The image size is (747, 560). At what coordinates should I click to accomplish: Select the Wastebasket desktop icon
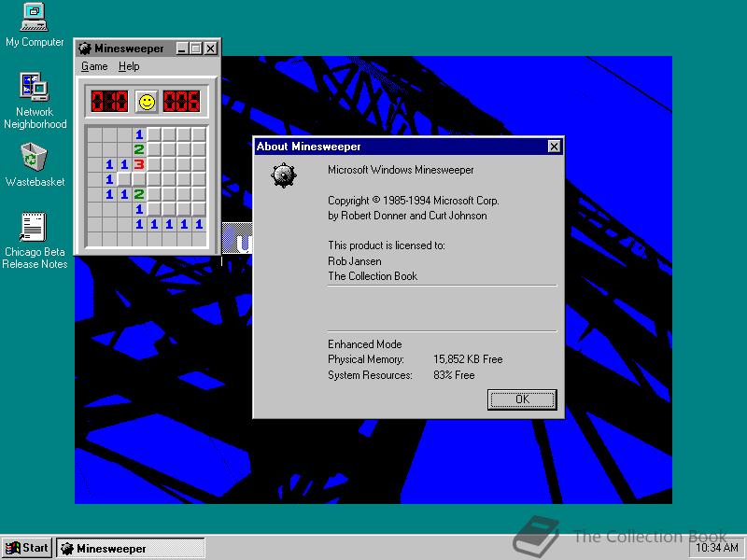(x=35, y=165)
